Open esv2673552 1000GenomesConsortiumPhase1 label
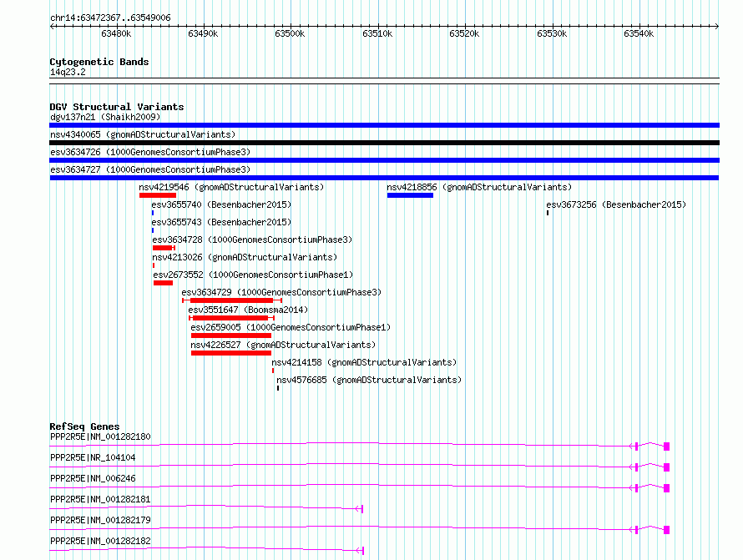The width and height of the screenshot is (743, 560). click(253, 275)
